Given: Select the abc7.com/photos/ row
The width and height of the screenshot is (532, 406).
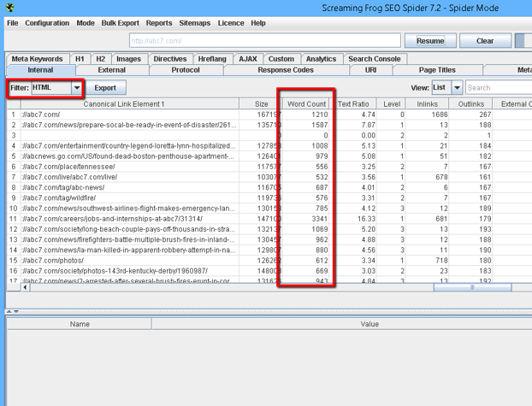Looking at the screenshot, I should (x=269, y=261).
